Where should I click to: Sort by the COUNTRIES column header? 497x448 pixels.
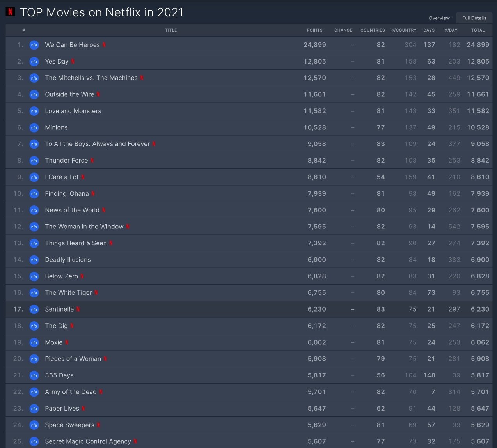click(373, 30)
